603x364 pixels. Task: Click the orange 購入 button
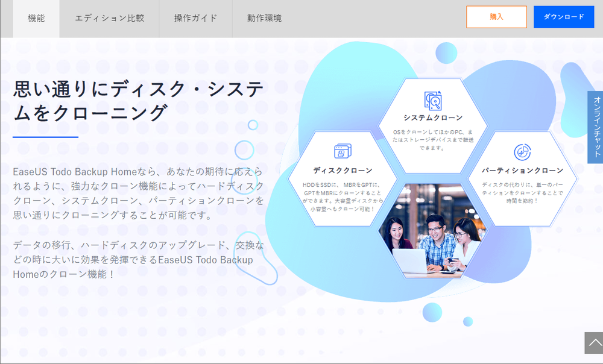click(x=496, y=17)
